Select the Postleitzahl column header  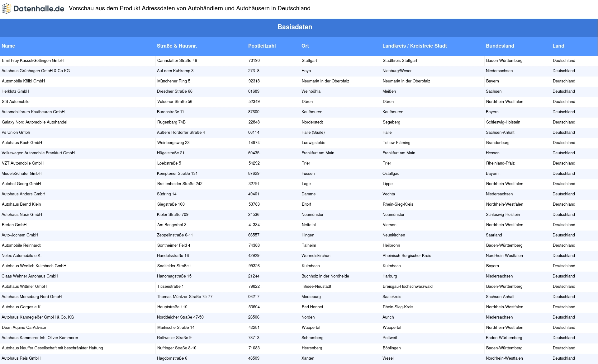262,46
